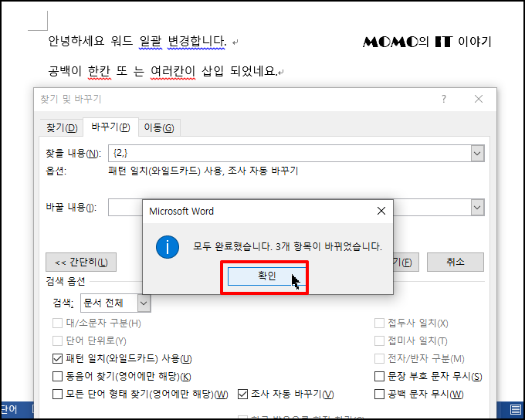The width and height of the screenshot is (525, 420).
Task: Click the << 간단히(L) button
Action: [x=81, y=262]
